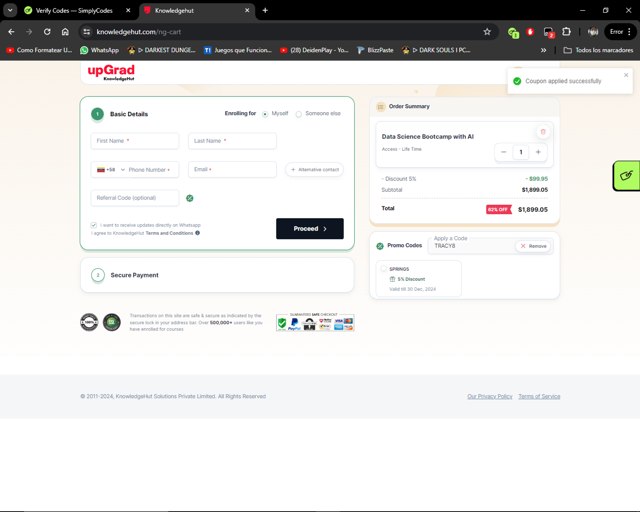Reload the current page
The height and width of the screenshot is (512, 640).
[47, 32]
